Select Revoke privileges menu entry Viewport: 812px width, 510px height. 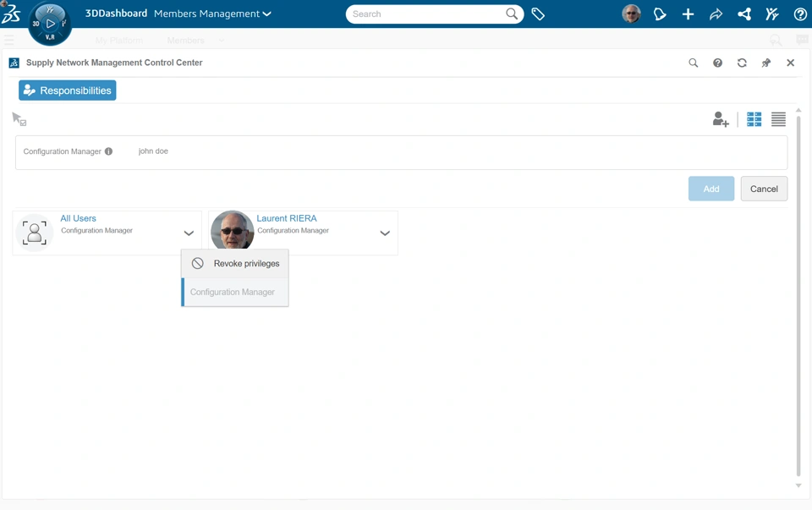[235, 264]
